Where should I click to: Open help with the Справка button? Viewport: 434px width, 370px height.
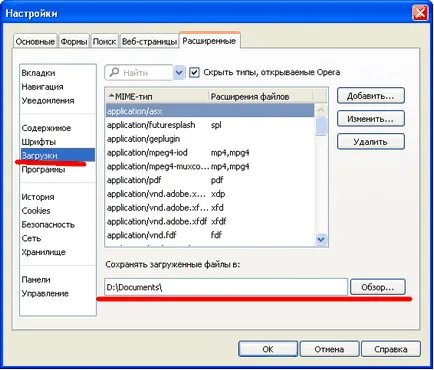click(391, 349)
